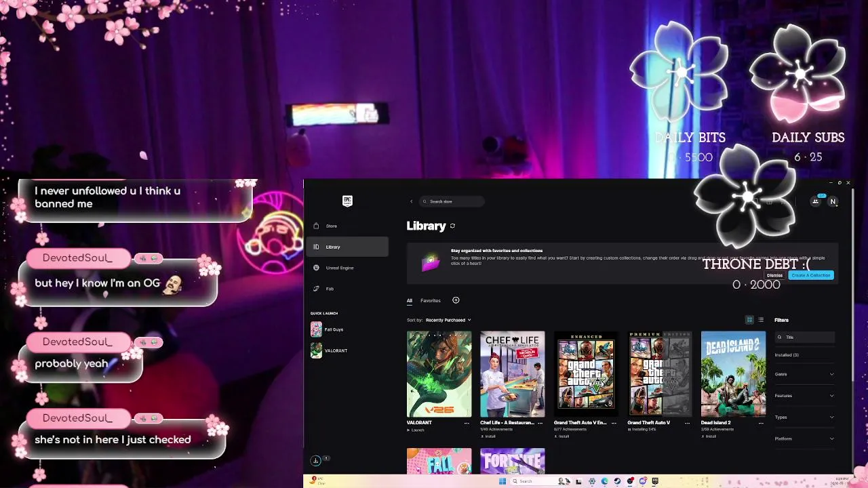Click 0/77 Achievements under GTA V Enhanced
868x488 pixels.
point(570,430)
